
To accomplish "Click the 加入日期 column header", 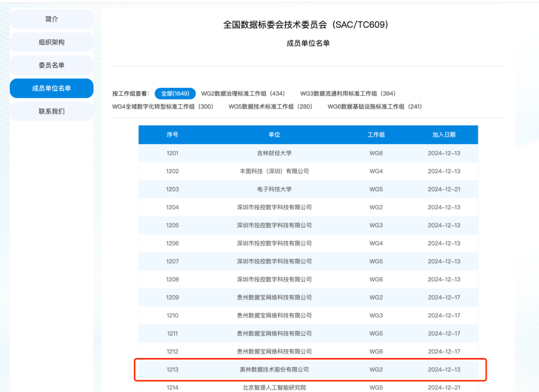I will [x=444, y=135].
